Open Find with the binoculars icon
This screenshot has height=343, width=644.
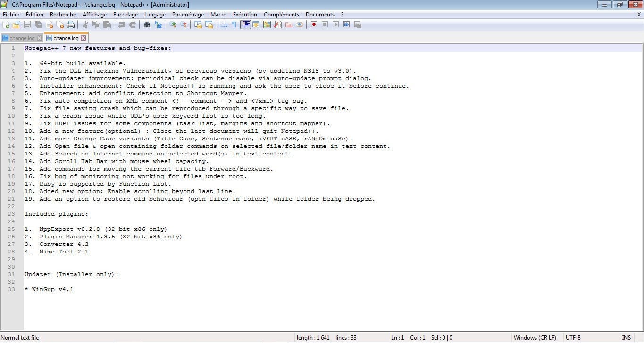tap(147, 24)
